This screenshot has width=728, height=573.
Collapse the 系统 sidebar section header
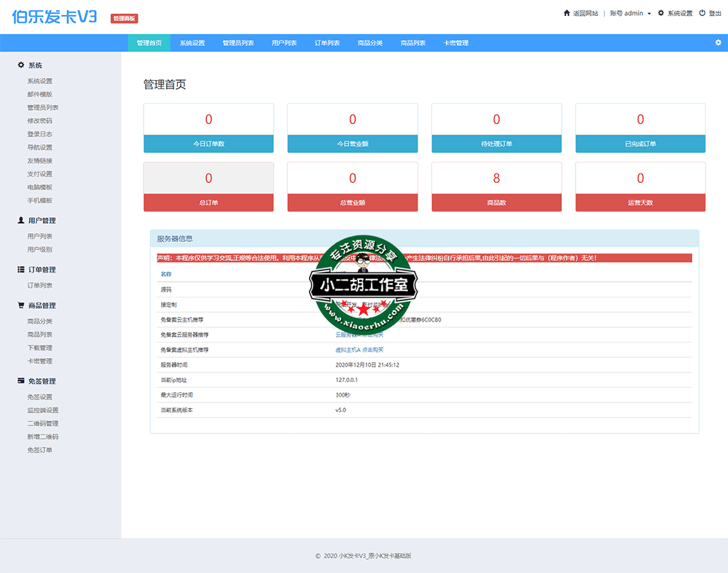click(x=35, y=66)
